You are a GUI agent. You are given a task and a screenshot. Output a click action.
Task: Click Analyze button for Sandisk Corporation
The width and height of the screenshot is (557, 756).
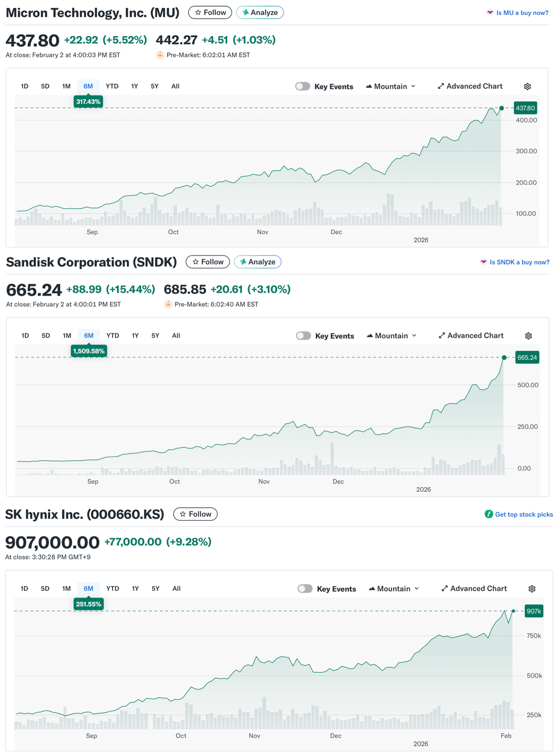[x=257, y=262]
